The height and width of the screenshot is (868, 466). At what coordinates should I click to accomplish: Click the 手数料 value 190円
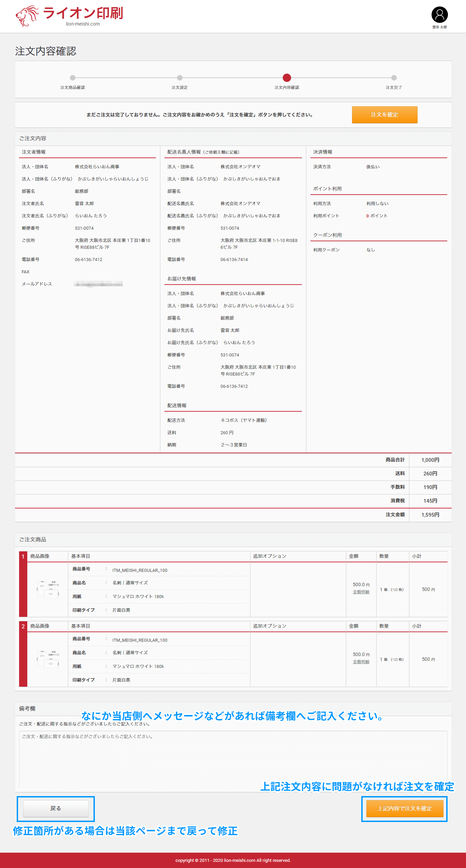pos(430,487)
